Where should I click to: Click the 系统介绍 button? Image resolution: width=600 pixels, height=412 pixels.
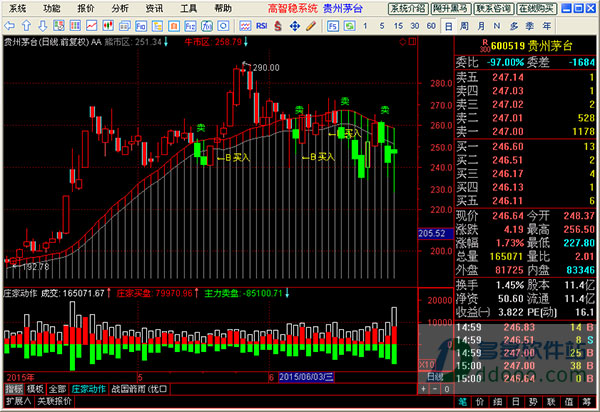pos(408,8)
